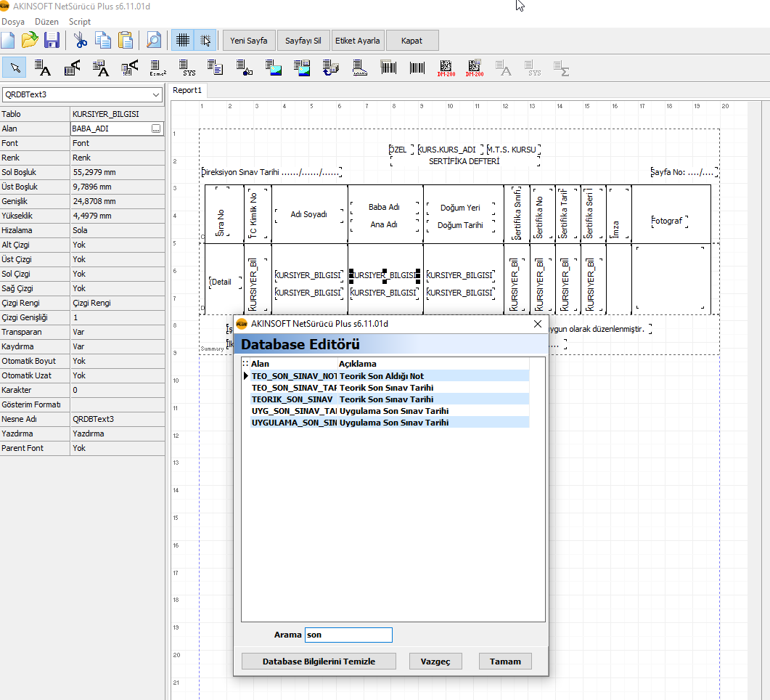The width and height of the screenshot is (770, 700).
Task: Toggle the grid display button
Action: pyautogui.click(x=183, y=41)
